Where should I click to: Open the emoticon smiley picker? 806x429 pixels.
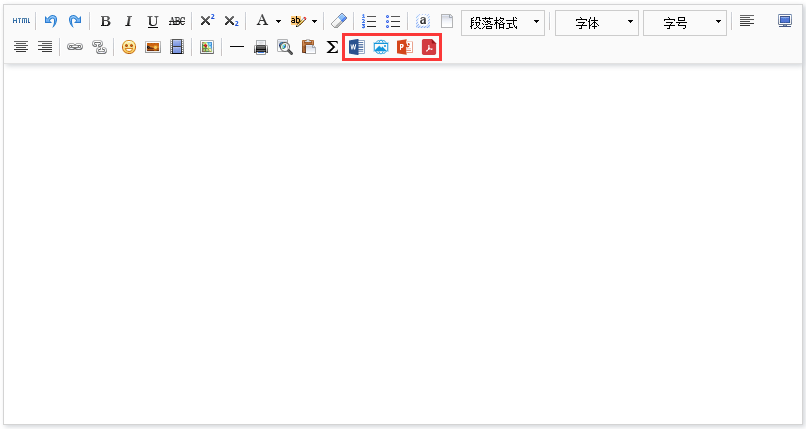pyautogui.click(x=129, y=47)
